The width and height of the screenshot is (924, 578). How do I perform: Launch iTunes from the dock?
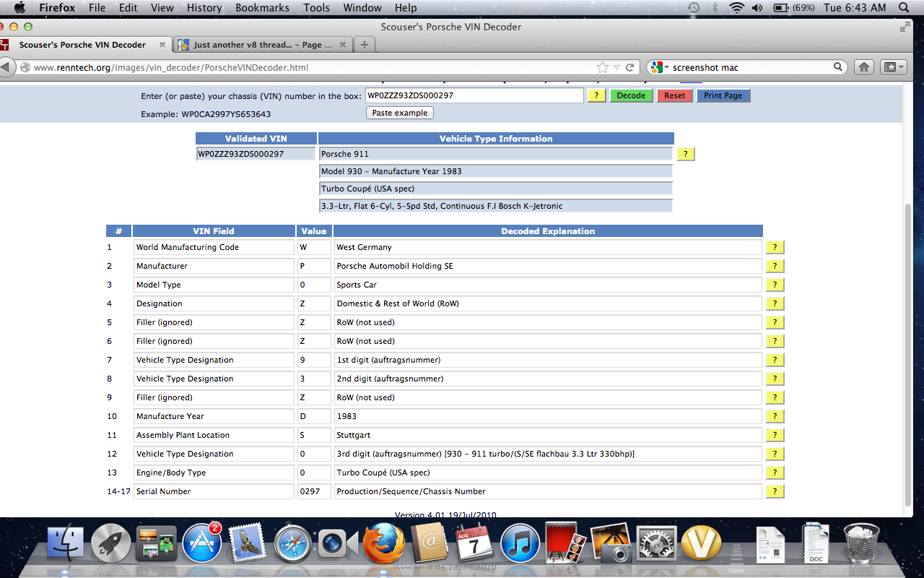click(x=520, y=543)
